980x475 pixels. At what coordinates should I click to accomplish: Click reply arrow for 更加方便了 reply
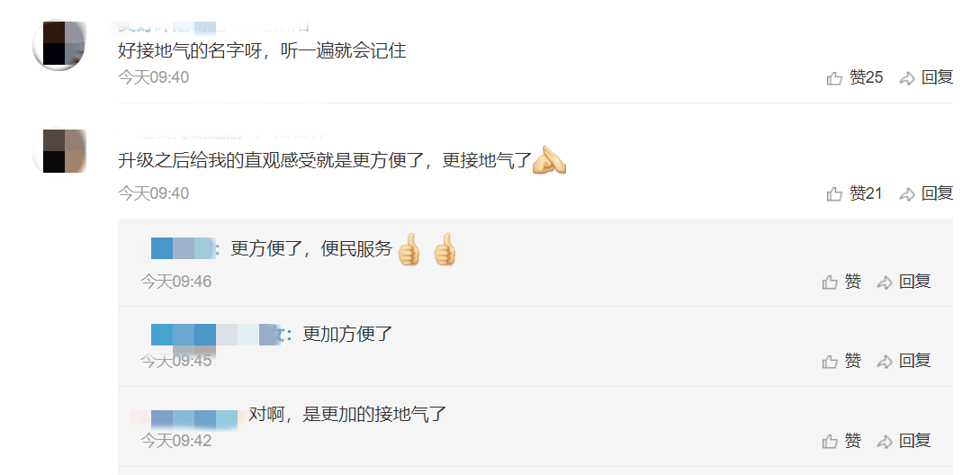tap(885, 362)
